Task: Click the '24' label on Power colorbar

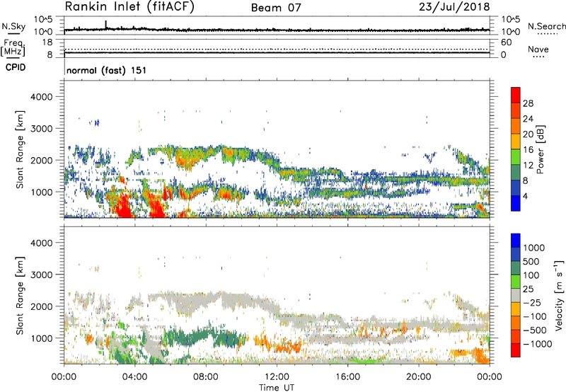Action: [x=528, y=119]
